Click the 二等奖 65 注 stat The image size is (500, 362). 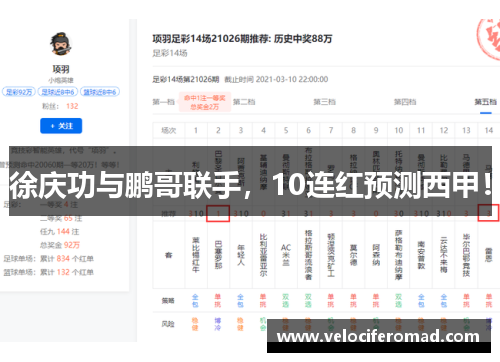61,218
